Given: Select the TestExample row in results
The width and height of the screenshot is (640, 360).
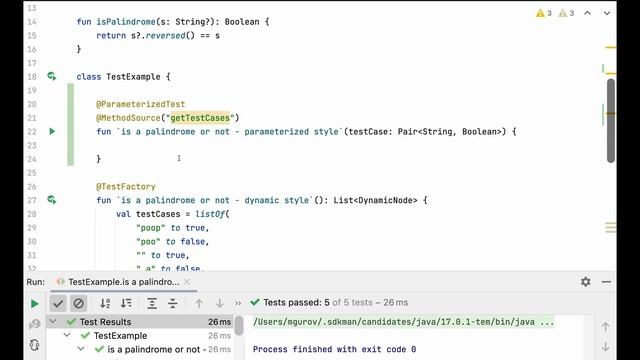Looking at the screenshot, I should (140, 336).
